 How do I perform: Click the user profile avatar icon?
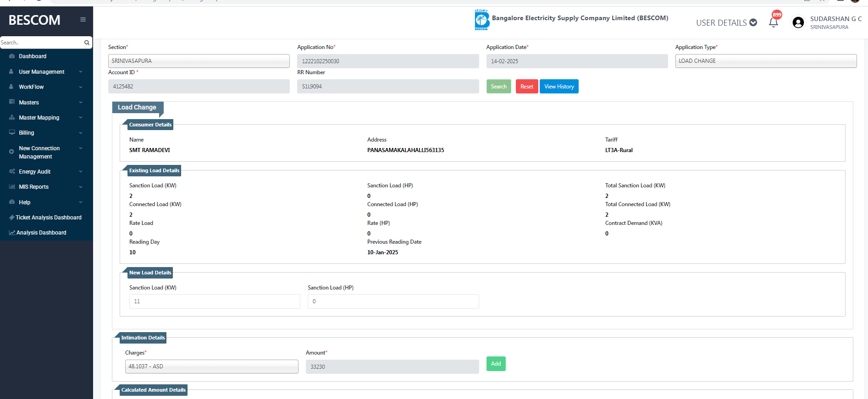point(798,22)
